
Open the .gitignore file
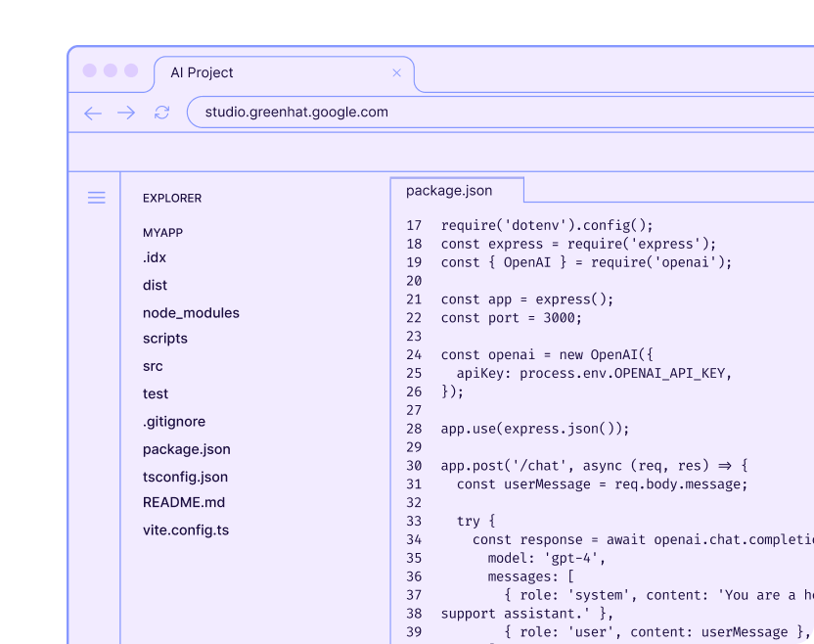click(x=174, y=422)
